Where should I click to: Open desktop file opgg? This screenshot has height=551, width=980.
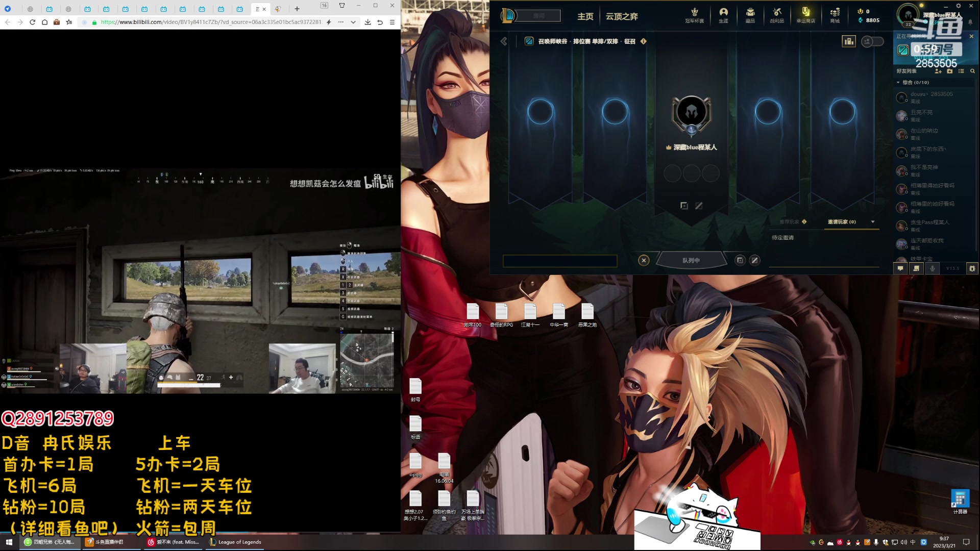click(x=415, y=465)
